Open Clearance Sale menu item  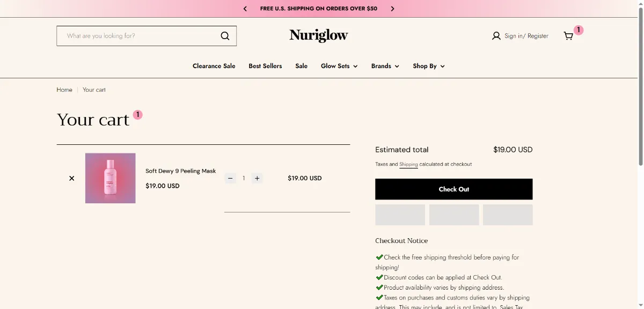[x=214, y=66]
